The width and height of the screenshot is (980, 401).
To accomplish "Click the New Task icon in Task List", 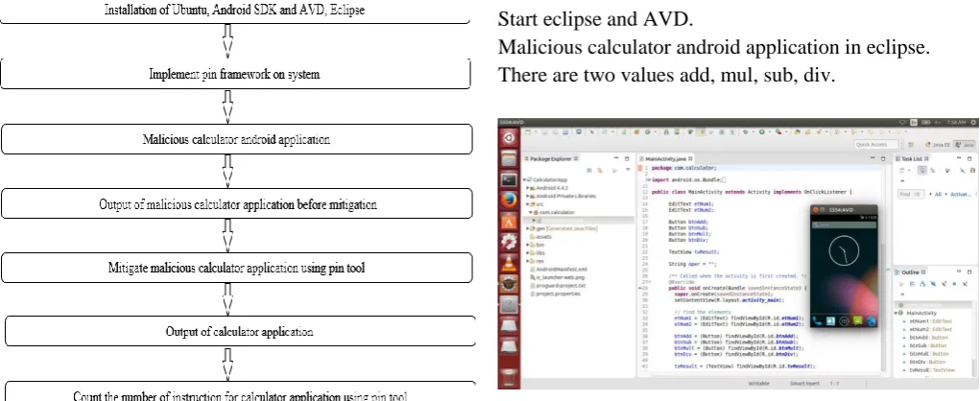I will point(902,171).
